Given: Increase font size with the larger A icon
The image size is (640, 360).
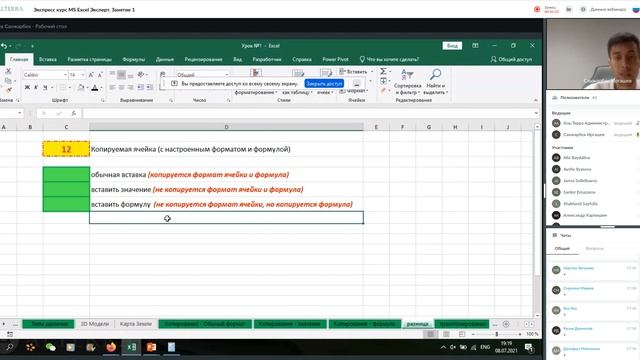Looking at the screenshot, I should [x=91, y=75].
